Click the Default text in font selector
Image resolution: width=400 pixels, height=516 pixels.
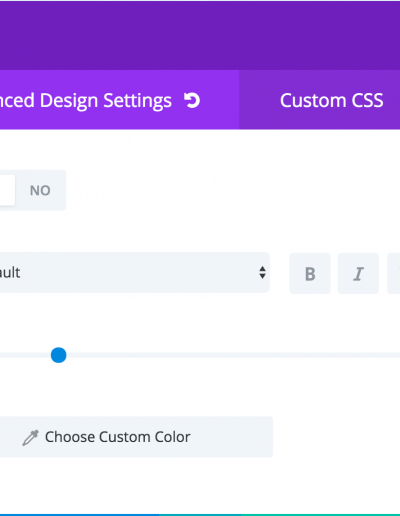(x=10, y=273)
